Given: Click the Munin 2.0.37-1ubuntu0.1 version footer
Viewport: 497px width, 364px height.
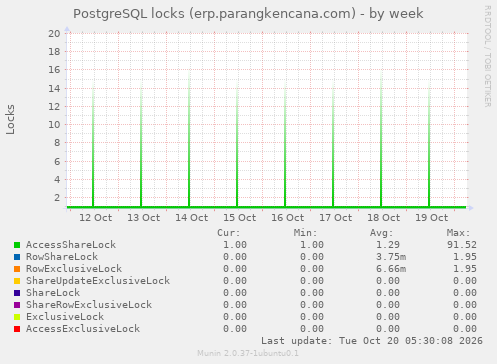Looking at the screenshot, I should pos(248,353).
